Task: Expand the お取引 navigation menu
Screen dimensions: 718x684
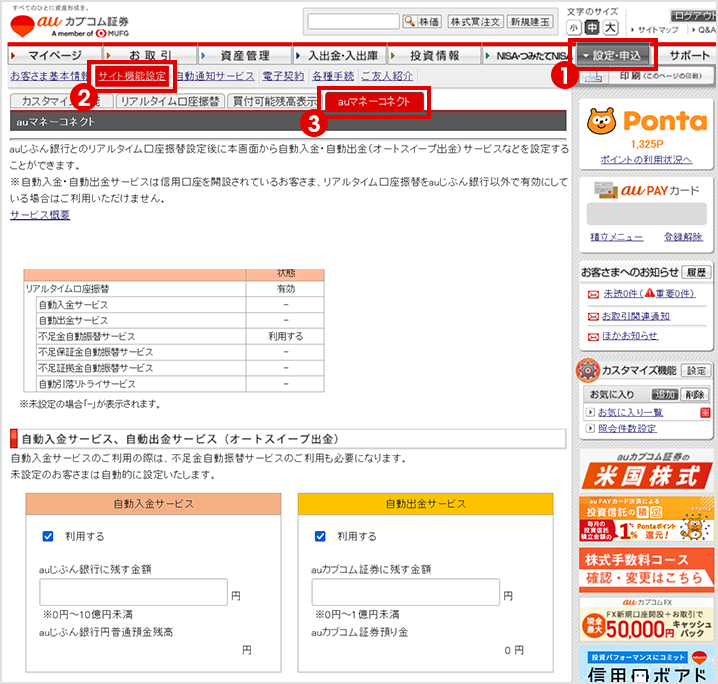Action: 149,55
